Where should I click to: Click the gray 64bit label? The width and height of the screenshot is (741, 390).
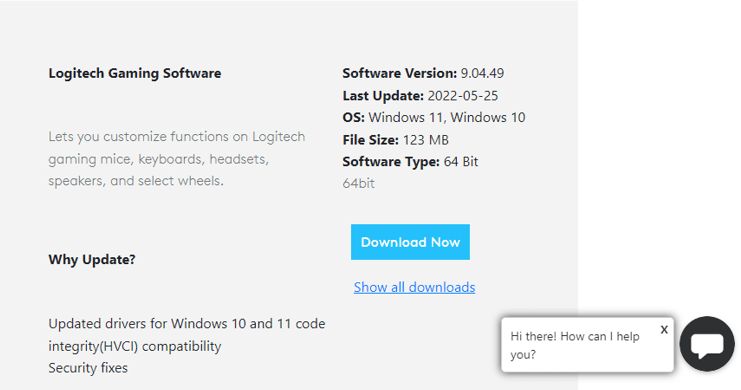359,183
